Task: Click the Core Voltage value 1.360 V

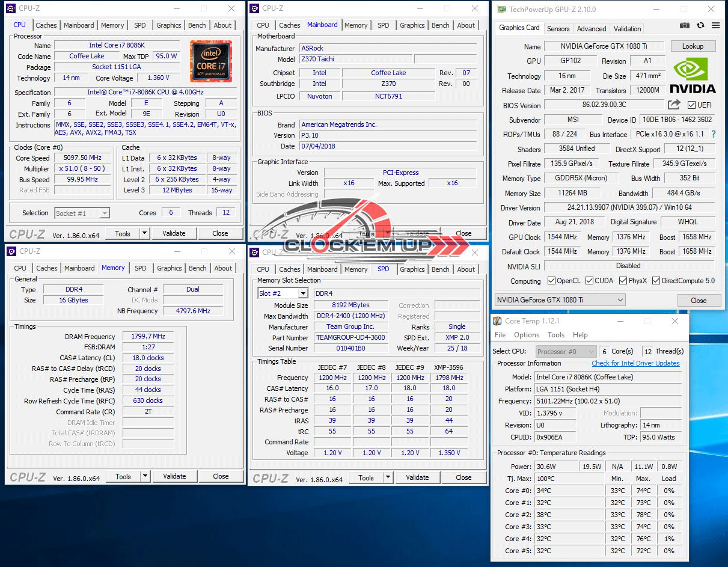Action: [158, 78]
